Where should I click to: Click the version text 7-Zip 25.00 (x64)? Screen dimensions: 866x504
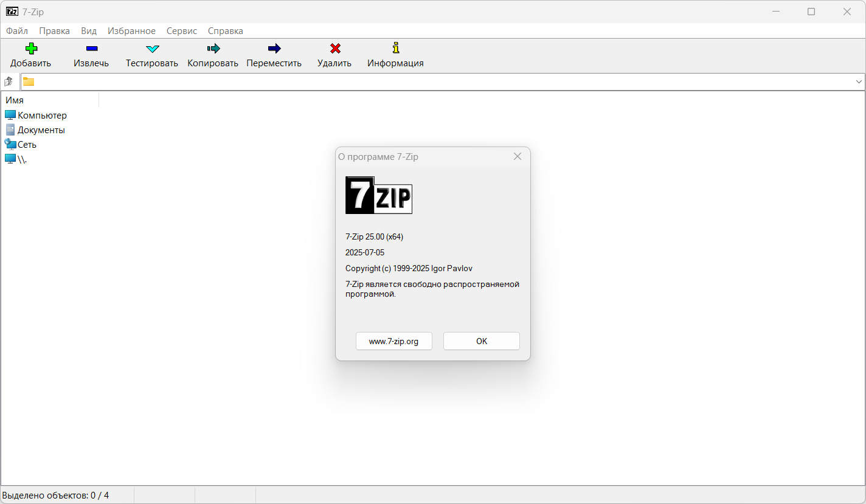pyautogui.click(x=374, y=237)
